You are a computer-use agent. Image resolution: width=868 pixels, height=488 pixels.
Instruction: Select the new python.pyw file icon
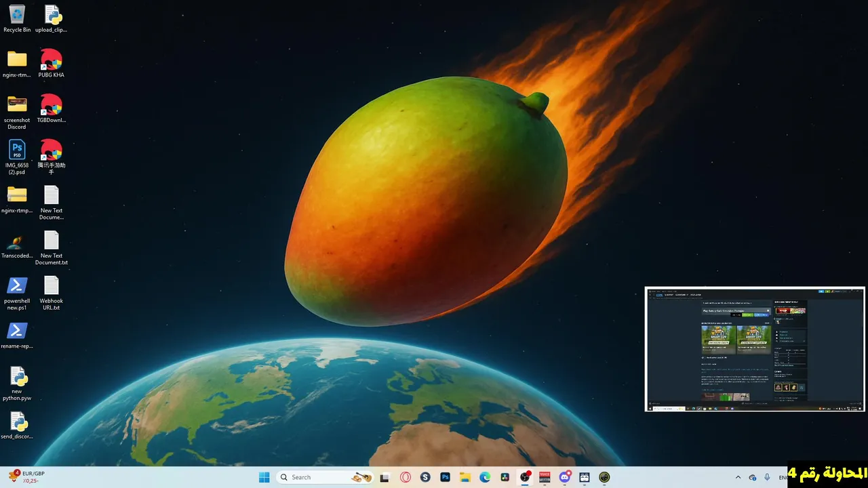pos(17,384)
